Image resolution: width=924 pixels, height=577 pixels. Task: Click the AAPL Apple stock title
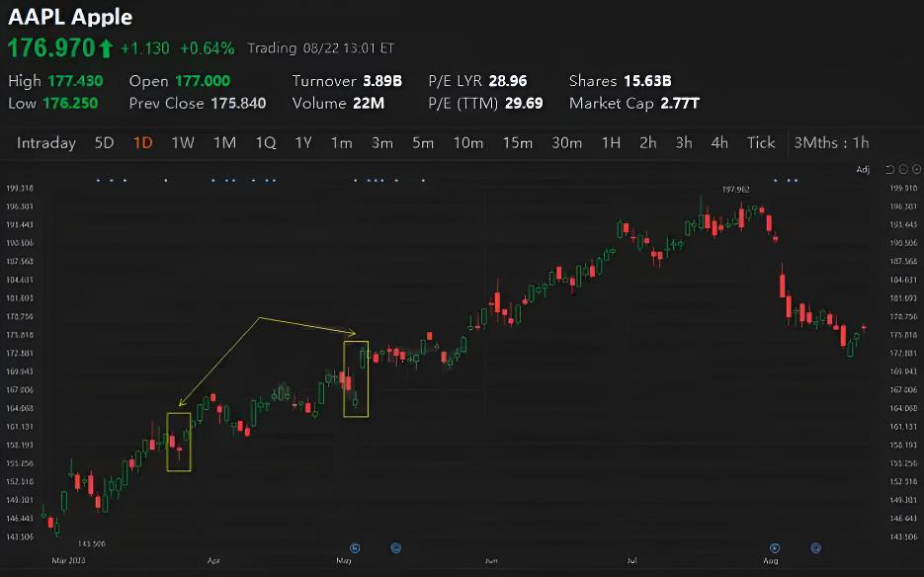pos(70,17)
